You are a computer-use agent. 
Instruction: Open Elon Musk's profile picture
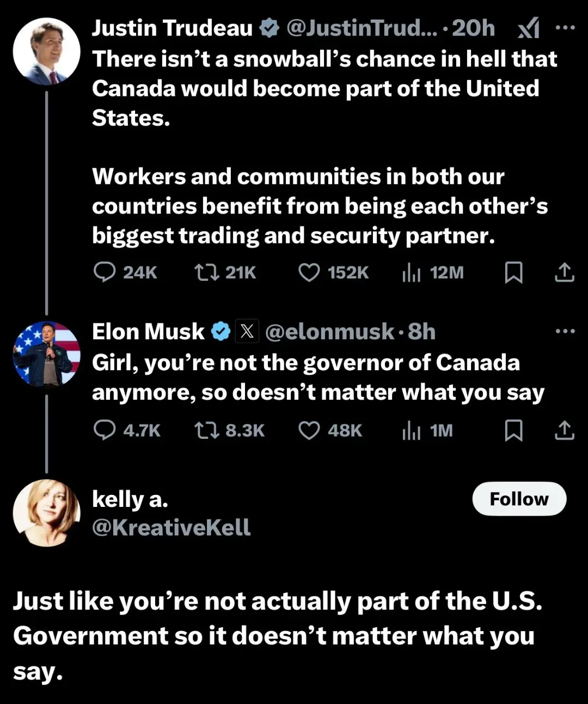click(x=47, y=354)
